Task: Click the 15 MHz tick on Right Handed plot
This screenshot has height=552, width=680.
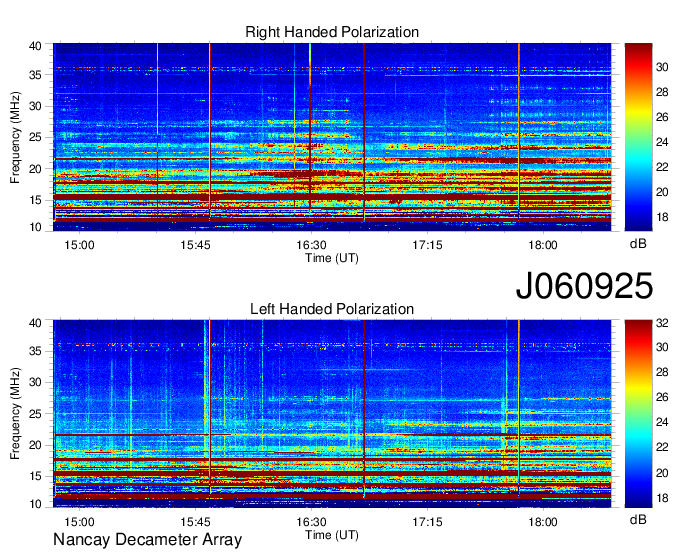Action: coord(35,200)
